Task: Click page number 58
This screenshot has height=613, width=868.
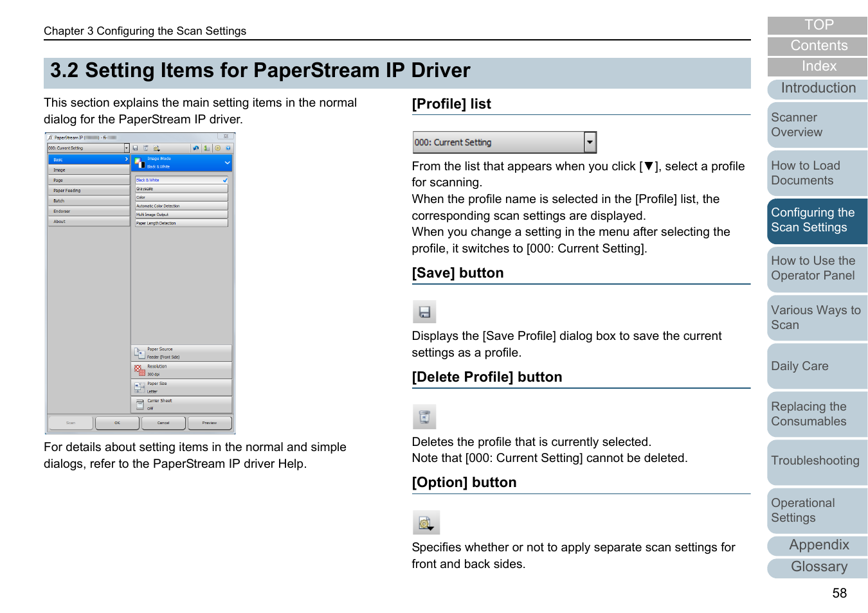Action: point(840,593)
